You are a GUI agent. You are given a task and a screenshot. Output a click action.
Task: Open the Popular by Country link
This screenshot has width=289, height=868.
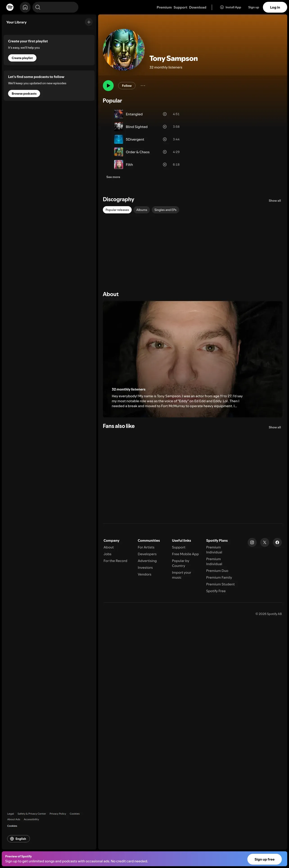point(181,563)
